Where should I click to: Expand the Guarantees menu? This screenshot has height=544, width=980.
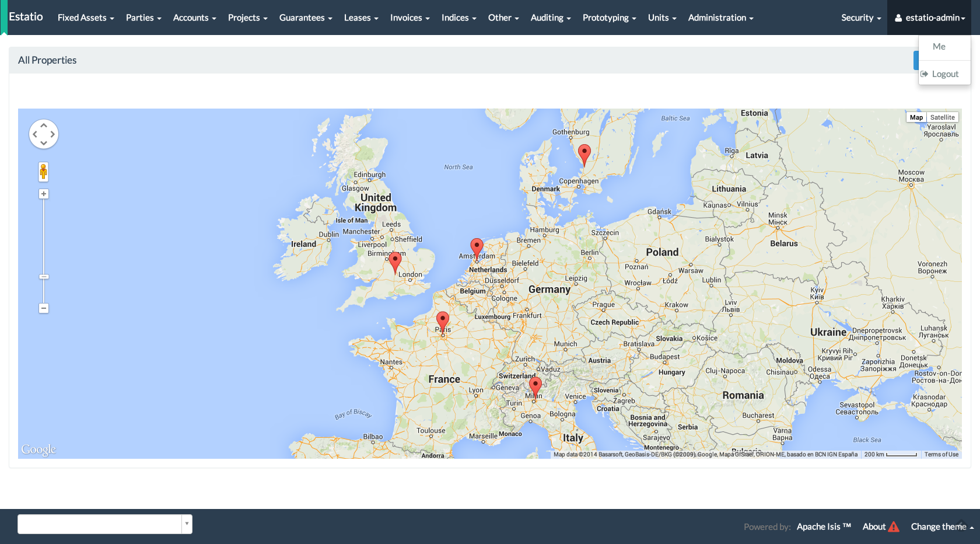pos(306,18)
